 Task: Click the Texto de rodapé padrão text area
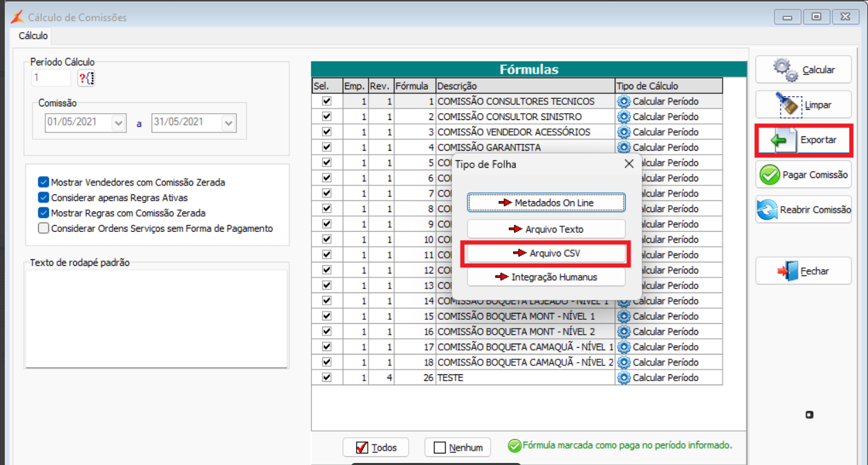[x=156, y=318]
